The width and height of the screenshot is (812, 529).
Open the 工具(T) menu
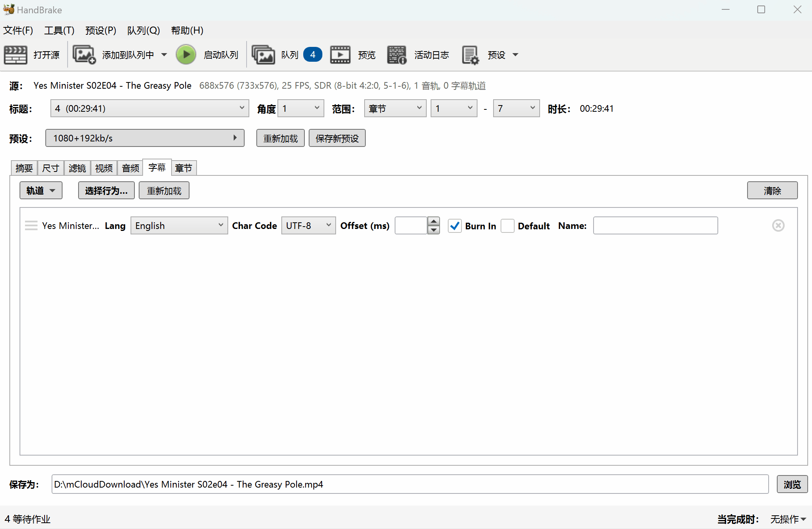click(59, 30)
